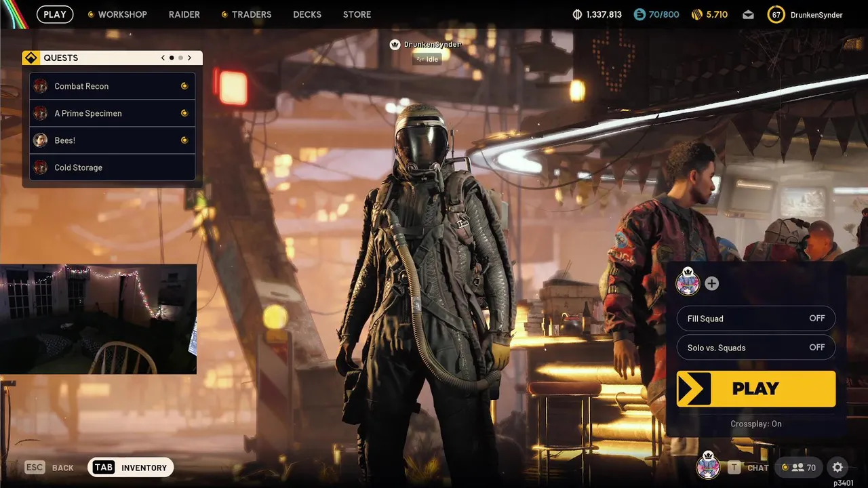Go to previous quests page arrow

coord(163,58)
